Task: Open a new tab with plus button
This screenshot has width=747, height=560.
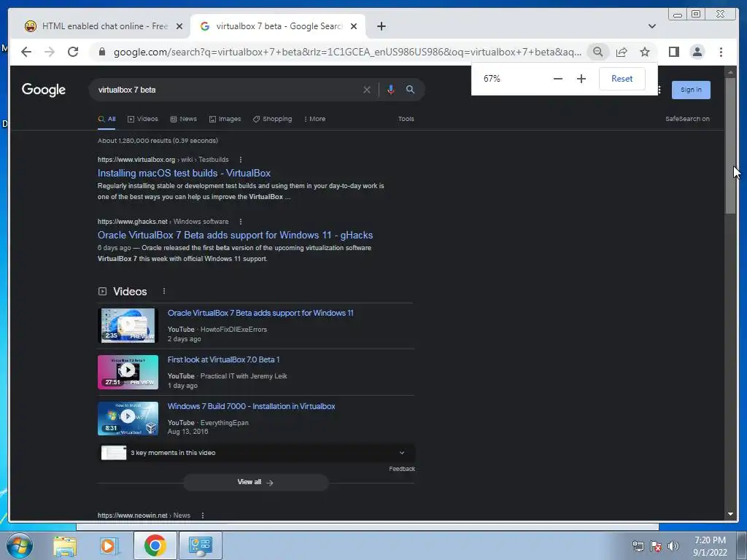Action: point(381,26)
